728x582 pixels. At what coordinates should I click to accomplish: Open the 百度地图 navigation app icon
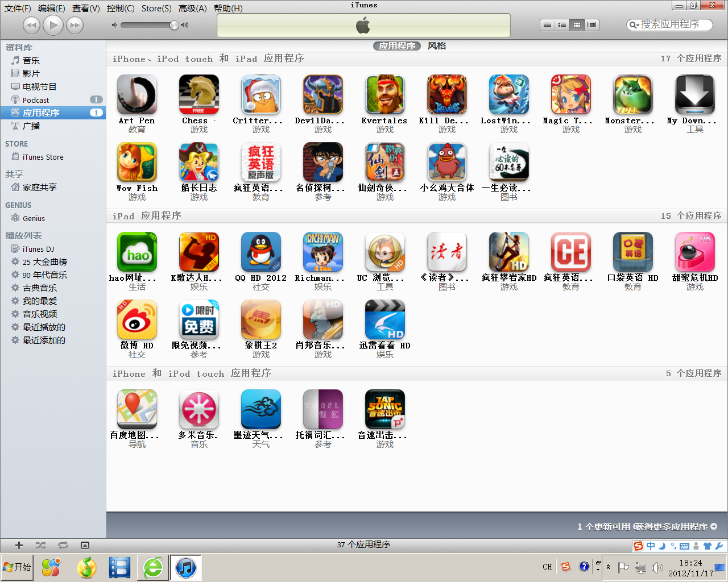point(136,409)
